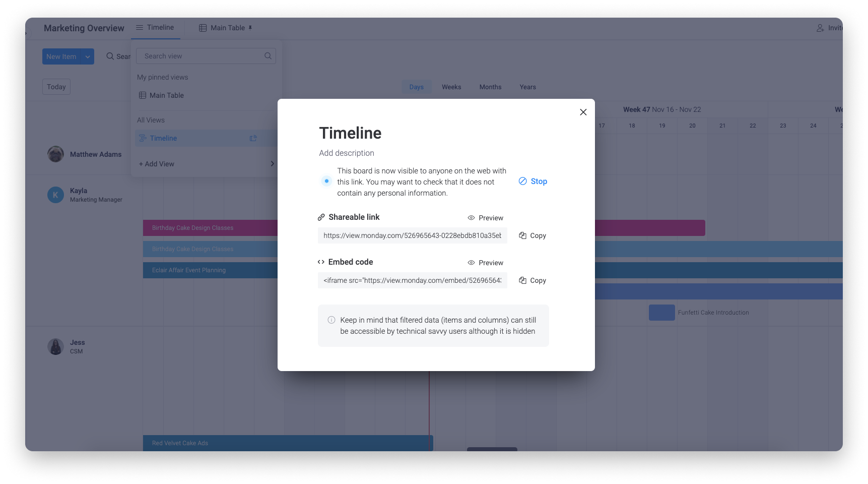Viewport: 868px width, 484px height.
Task: Open the New Item dropdown arrow
Action: (88, 56)
